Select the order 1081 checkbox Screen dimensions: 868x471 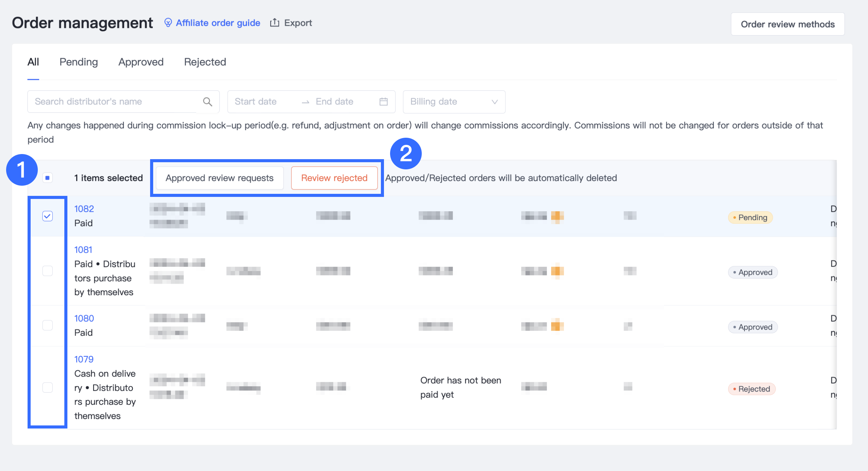[x=48, y=271]
